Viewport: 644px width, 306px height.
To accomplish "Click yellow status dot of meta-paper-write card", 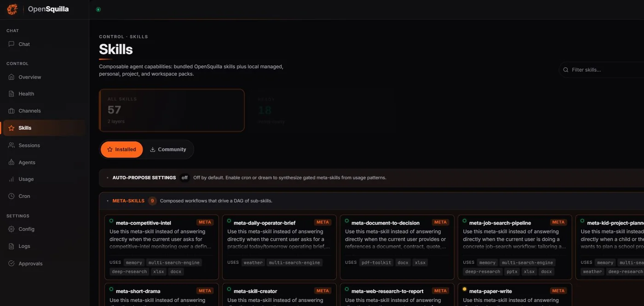I will coord(465,289).
